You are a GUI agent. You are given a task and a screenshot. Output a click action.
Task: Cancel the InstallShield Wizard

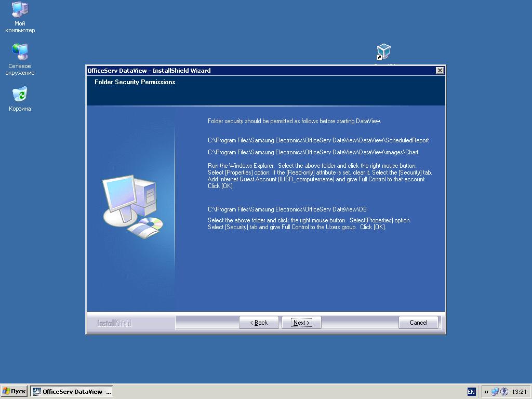point(418,323)
